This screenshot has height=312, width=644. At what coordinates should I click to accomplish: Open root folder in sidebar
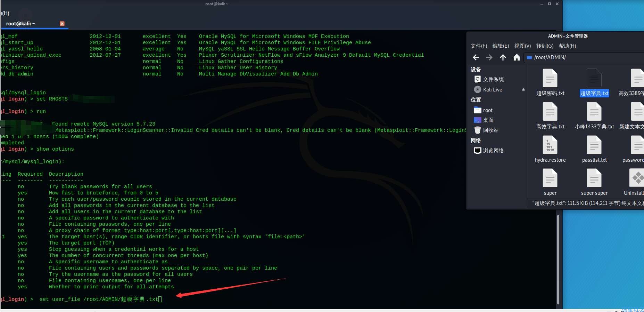coord(483,110)
